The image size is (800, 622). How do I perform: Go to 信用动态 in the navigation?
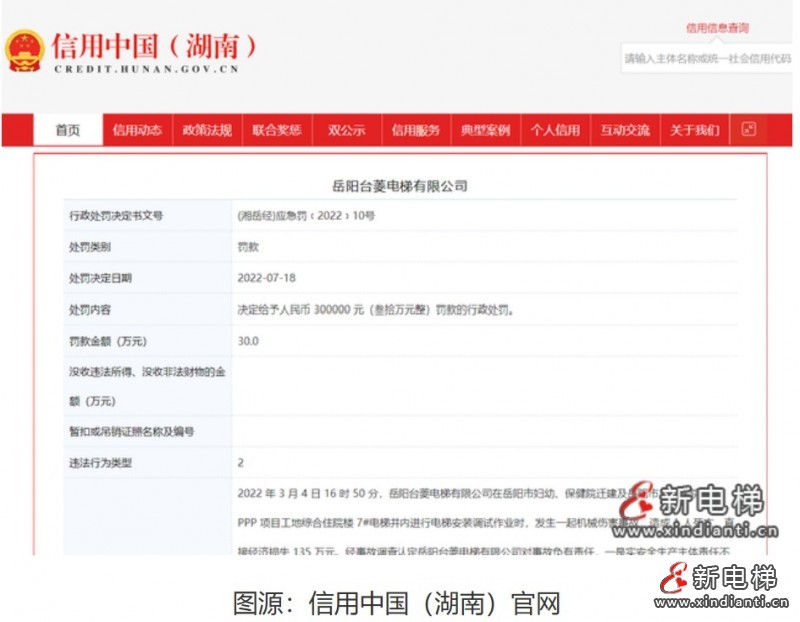pos(137,131)
